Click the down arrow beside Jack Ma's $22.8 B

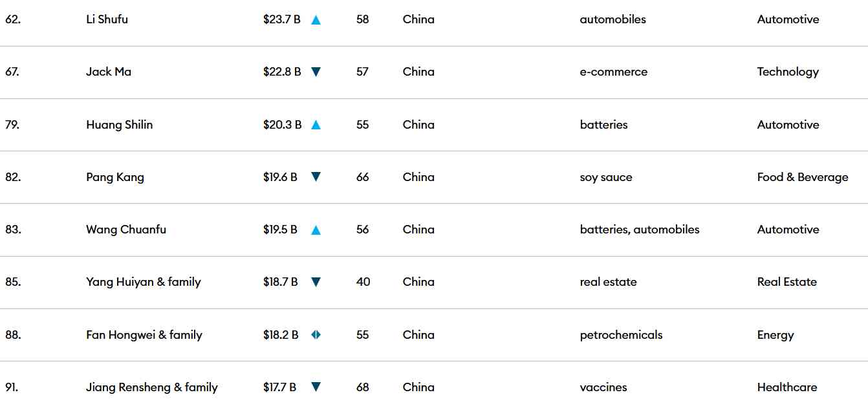coord(316,72)
